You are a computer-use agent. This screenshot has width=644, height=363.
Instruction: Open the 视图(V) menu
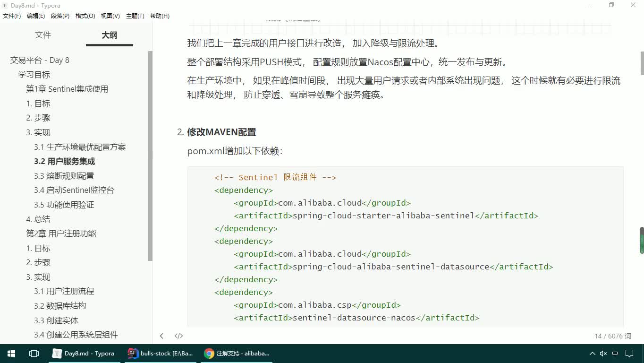(x=110, y=16)
